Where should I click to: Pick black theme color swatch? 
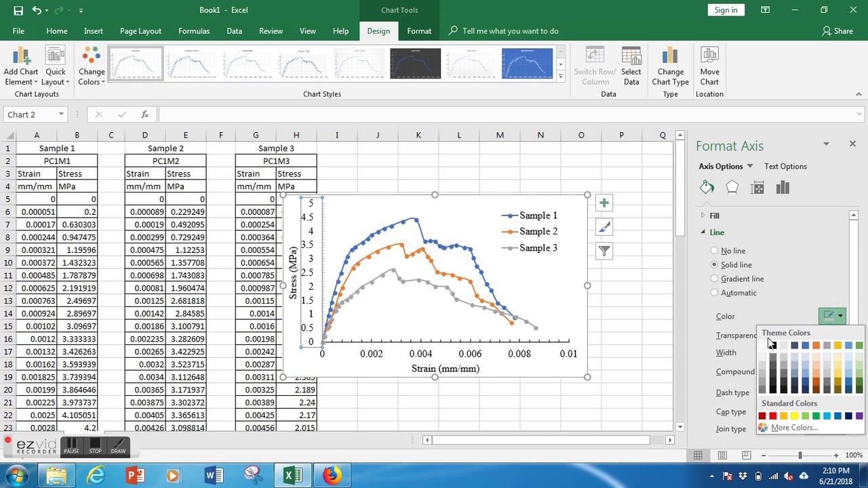click(x=773, y=346)
